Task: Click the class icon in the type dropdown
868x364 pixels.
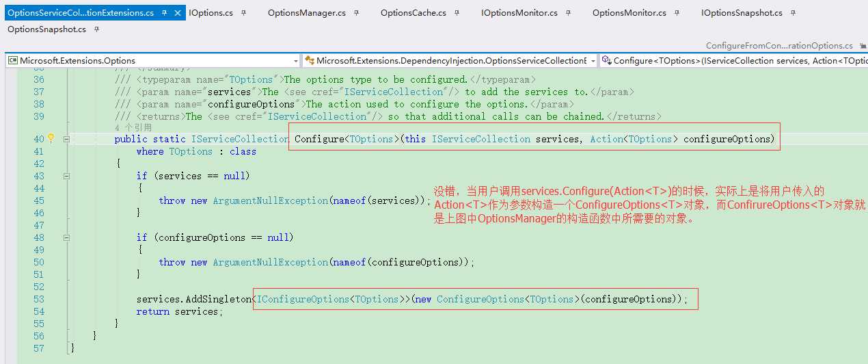Action: pyautogui.click(x=309, y=60)
